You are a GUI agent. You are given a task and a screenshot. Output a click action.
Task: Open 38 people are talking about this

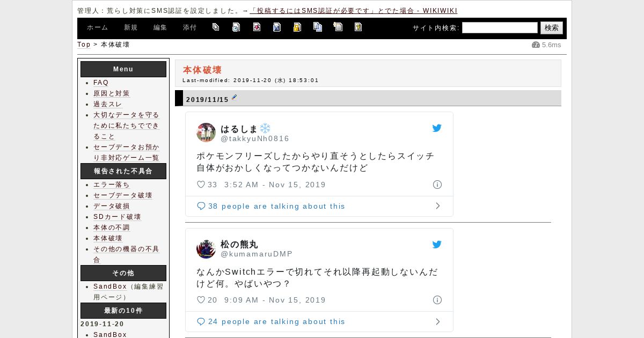pos(277,206)
